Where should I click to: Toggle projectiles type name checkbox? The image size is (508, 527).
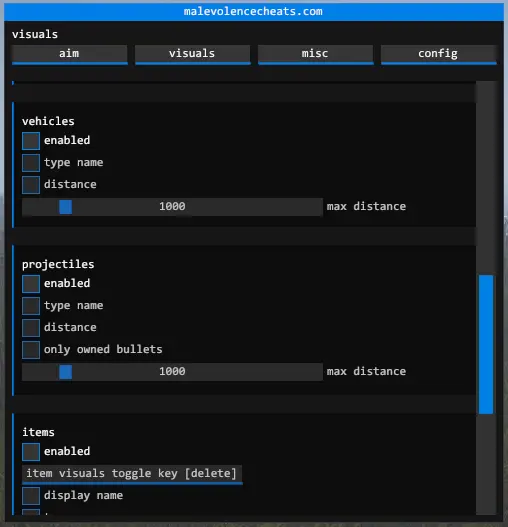[x=31, y=306]
